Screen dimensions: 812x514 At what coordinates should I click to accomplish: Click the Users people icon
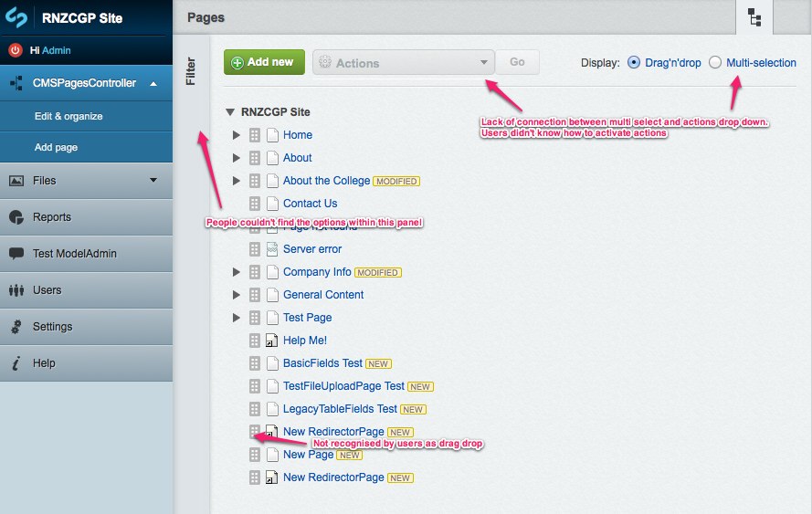click(16, 290)
